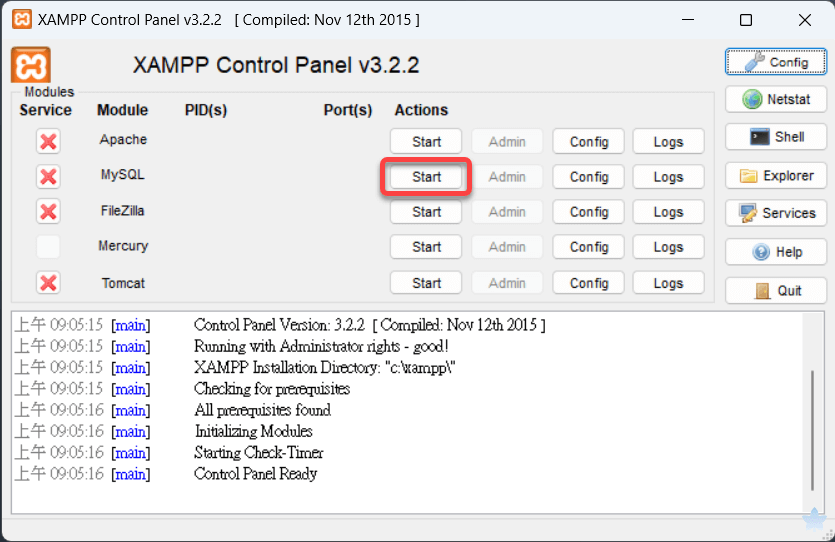Start the Tomcat module
The height and width of the screenshot is (542, 835).
click(x=426, y=283)
